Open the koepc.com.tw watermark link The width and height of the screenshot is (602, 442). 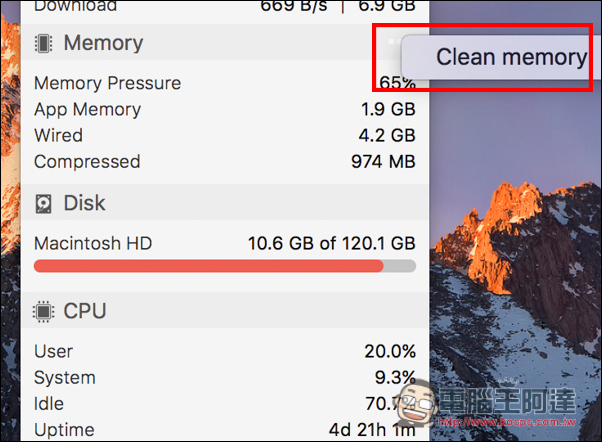[x=507, y=422]
